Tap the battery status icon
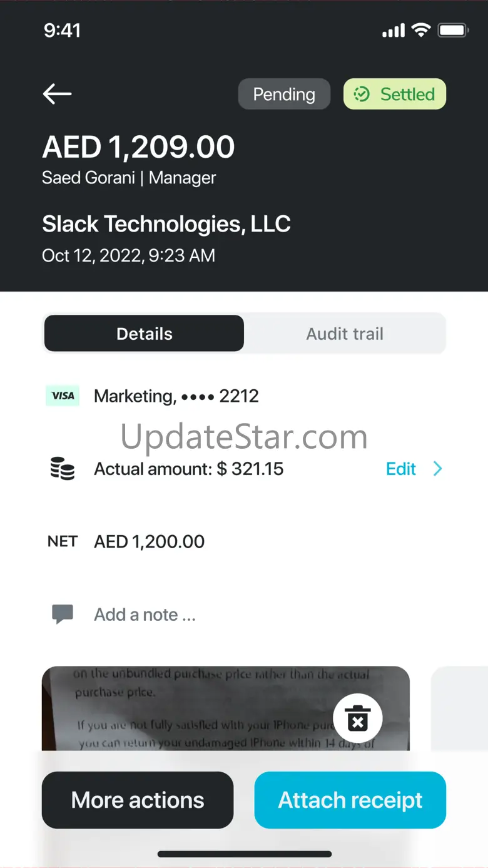The height and width of the screenshot is (868, 488). (x=453, y=30)
